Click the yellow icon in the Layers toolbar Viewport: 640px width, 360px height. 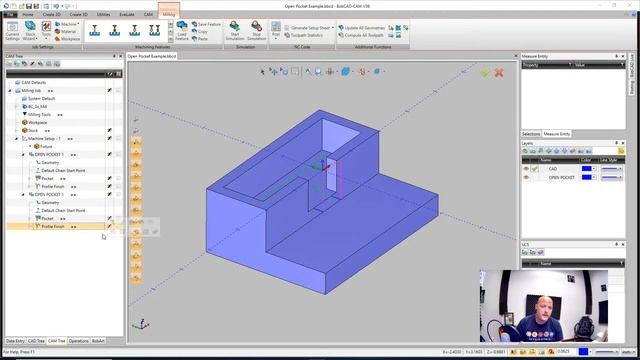(620, 151)
